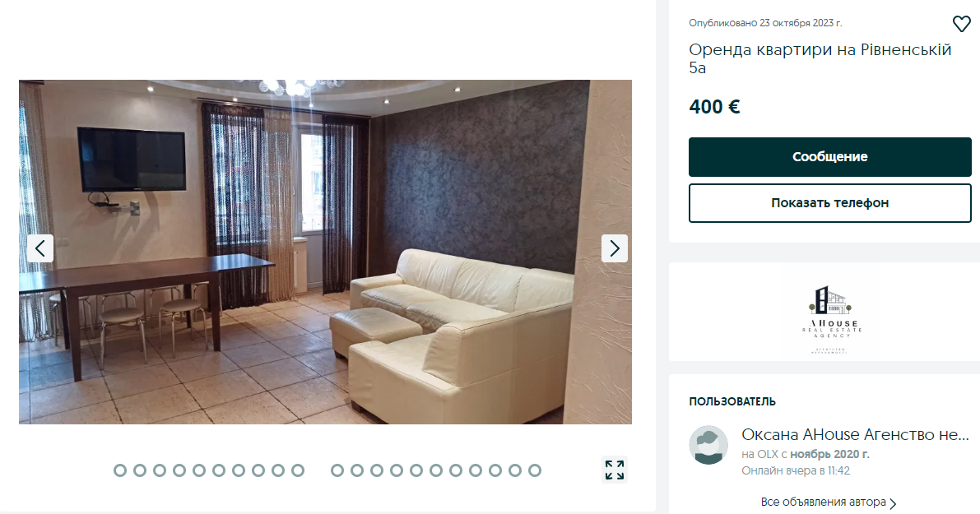Select the eleventh photo dot after the gap

click(337, 470)
